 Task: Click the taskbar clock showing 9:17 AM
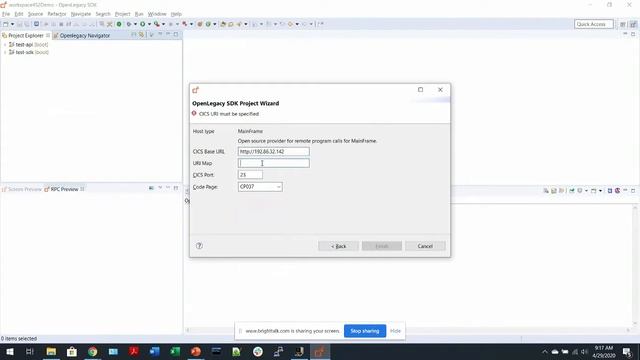pos(604,351)
